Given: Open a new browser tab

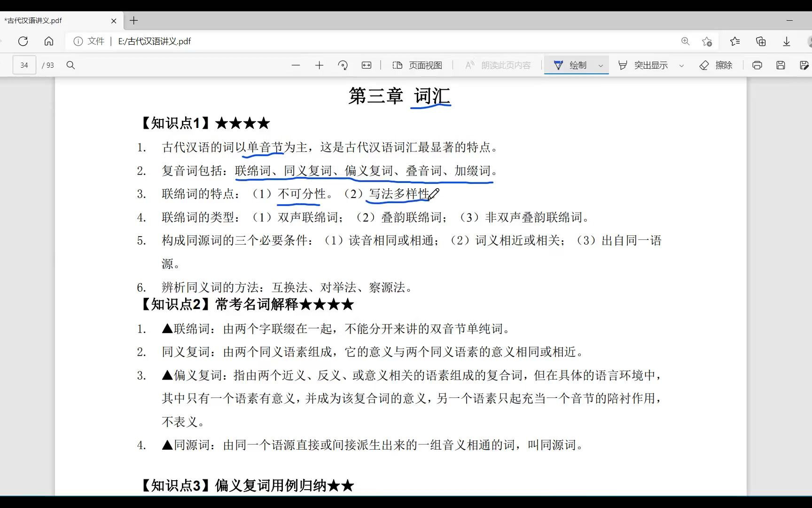Looking at the screenshot, I should pyautogui.click(x=134, y=20).
